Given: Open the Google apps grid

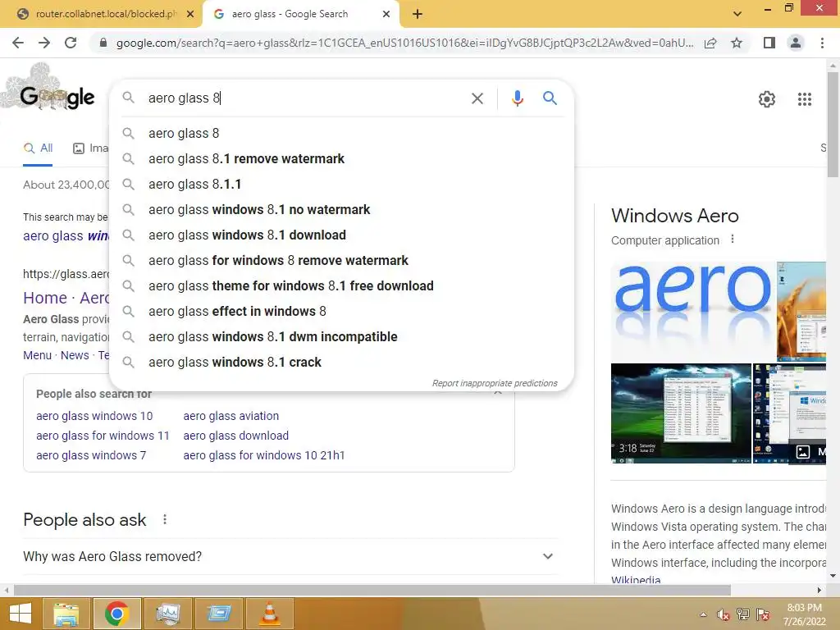Looking at the screenshot, I should click(805, 99).
